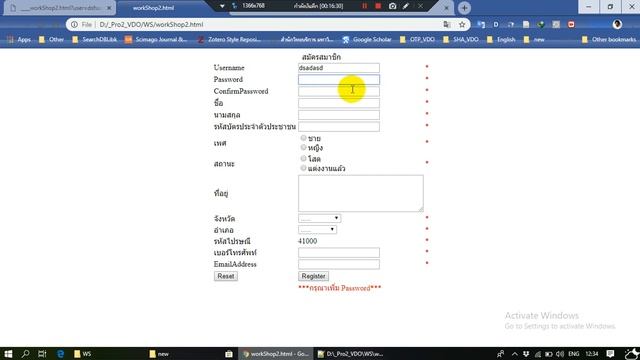Close the first browser tab

pyautogui.click(x=109, y=8)
